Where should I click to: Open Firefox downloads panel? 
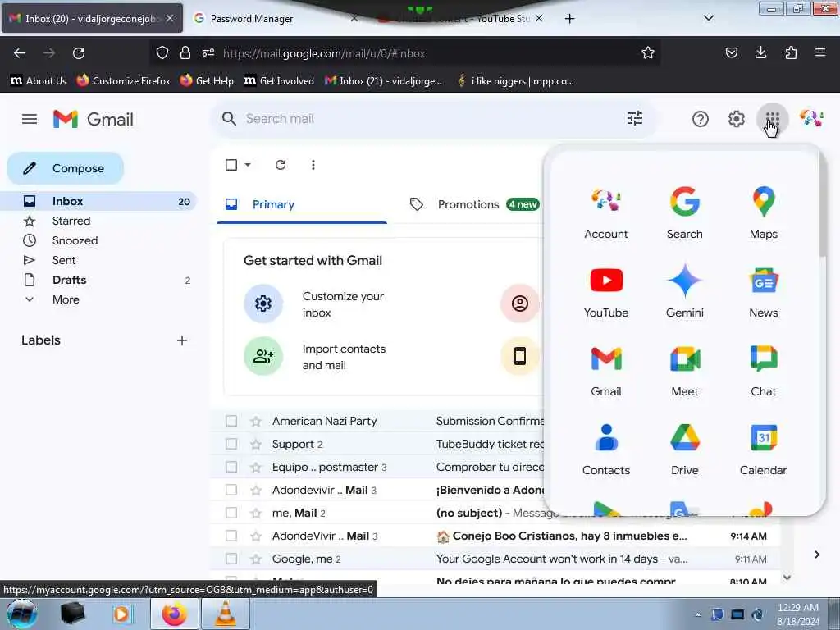760,52
